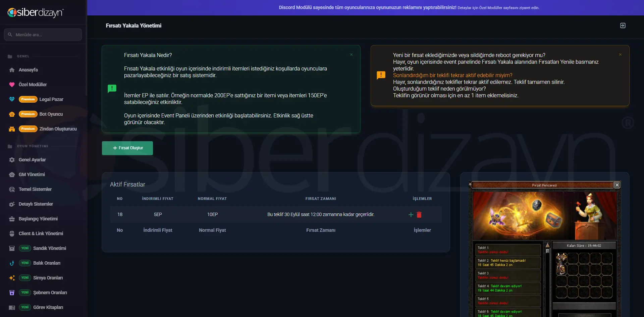Click the GM Yönetimi icon
The height and width of the screenshot is (317, 644).
pyautogui.click(x=12, y=174)
